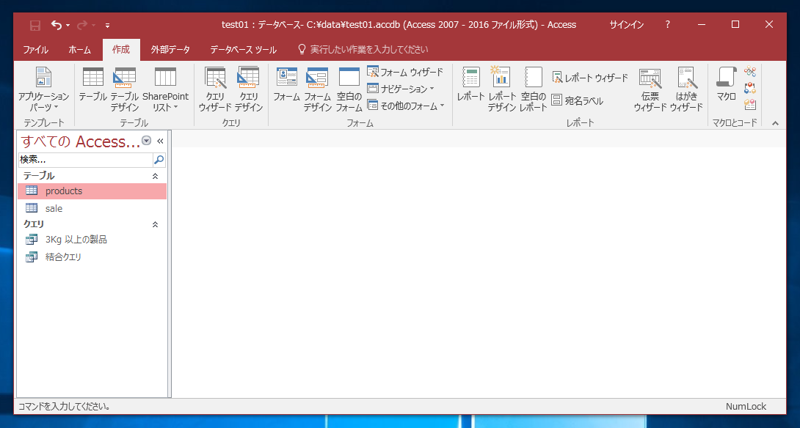Open SharePoint リスト dropdown
Viewport: 800px width, 428px height.
pos(165,89)
